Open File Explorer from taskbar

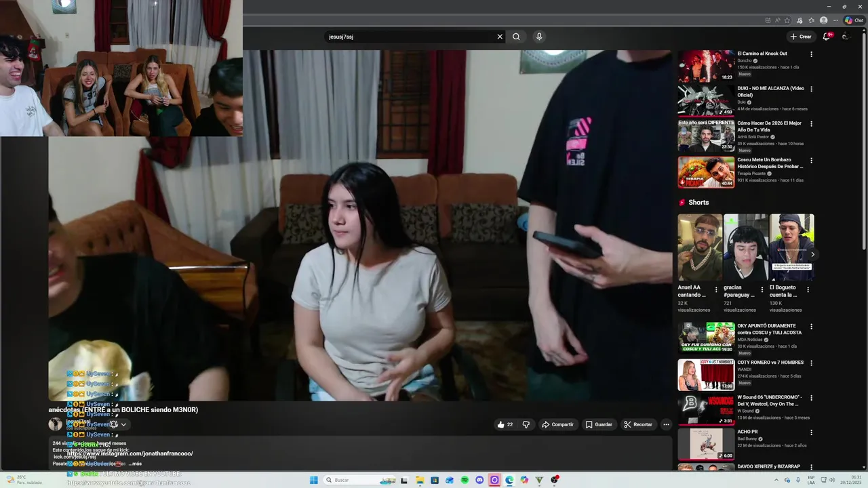(420, 480)
